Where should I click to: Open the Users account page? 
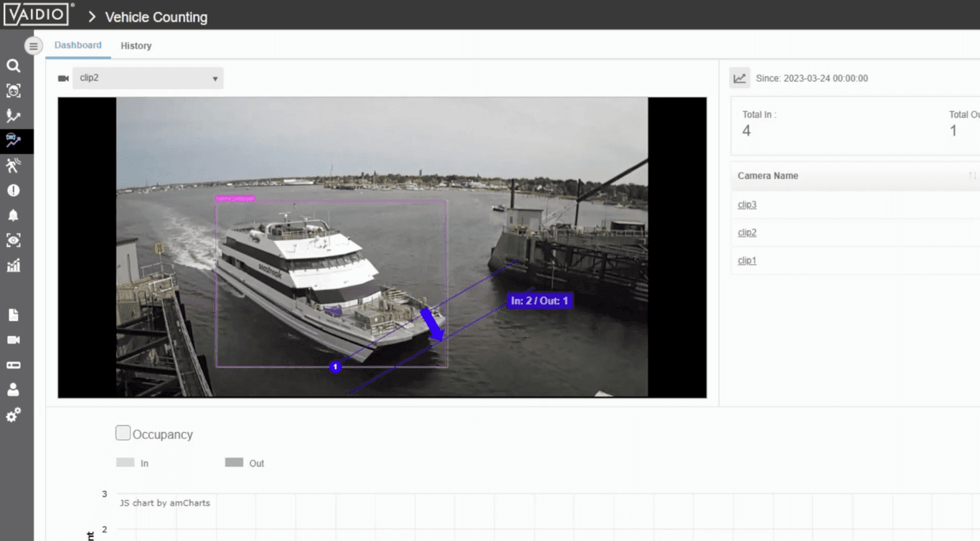(x=13, y=390)
